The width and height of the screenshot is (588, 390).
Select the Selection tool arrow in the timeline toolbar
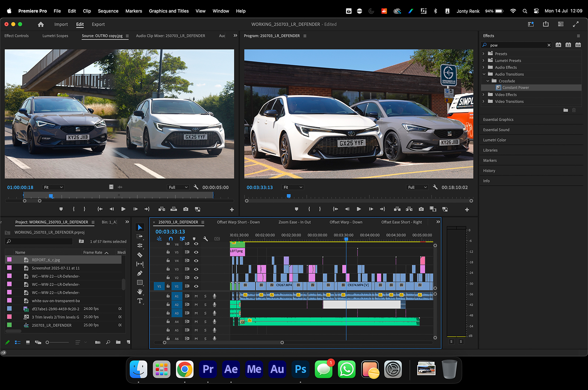pyautogui.click(x=140, y=227)
